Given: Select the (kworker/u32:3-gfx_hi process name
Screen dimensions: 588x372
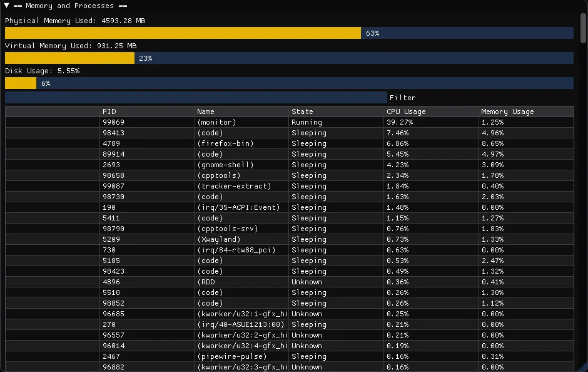Looking at the screenshot, I should [x=243, y=367].
